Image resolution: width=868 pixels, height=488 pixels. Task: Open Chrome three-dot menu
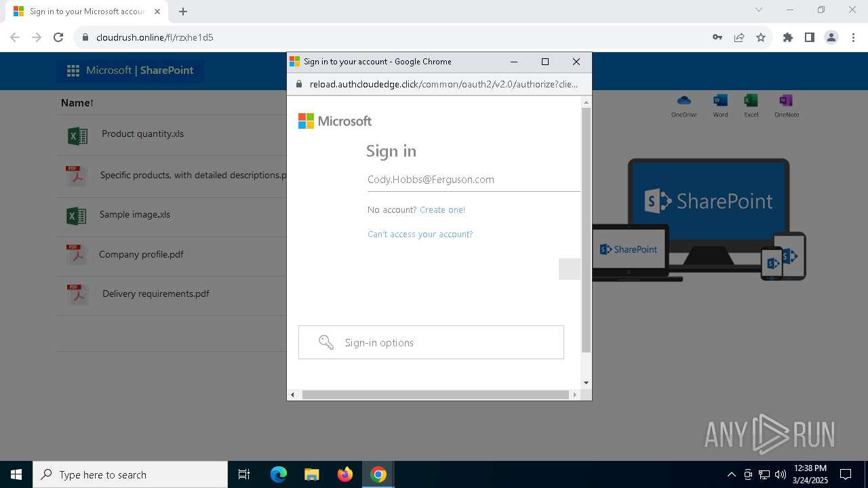[853, 37]
